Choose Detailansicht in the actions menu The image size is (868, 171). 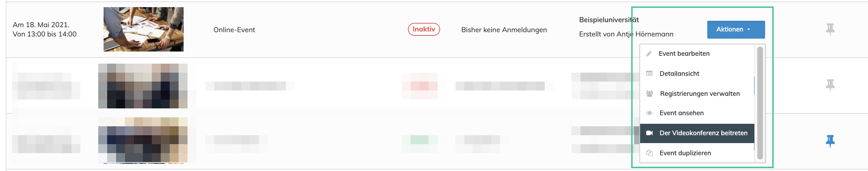click(679, 74)
